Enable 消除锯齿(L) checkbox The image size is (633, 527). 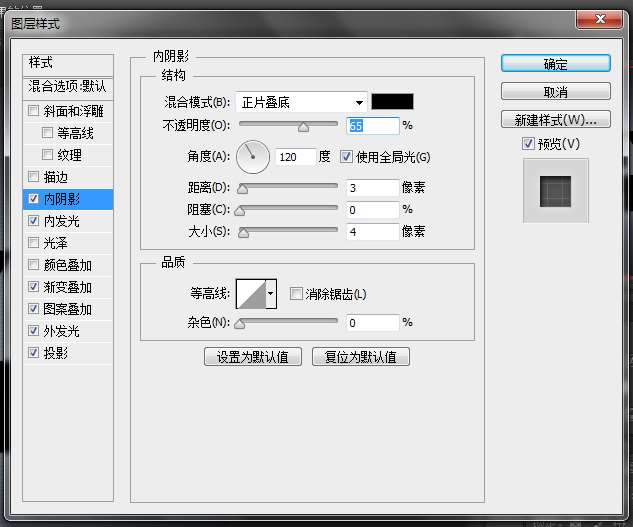296,294
